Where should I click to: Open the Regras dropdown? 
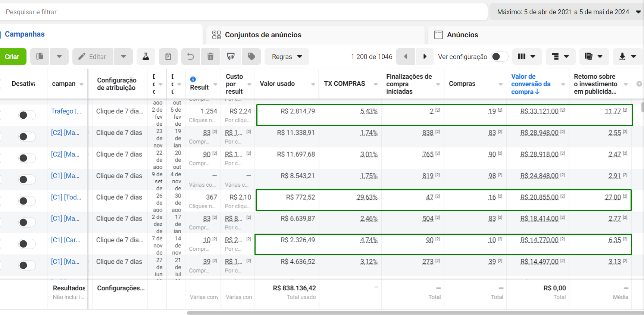tap(287, 56)
